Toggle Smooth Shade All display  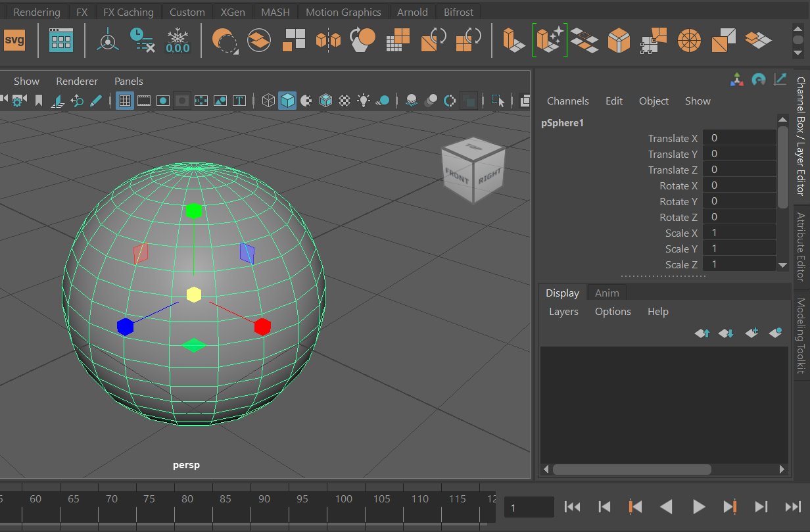pos(287,101)
